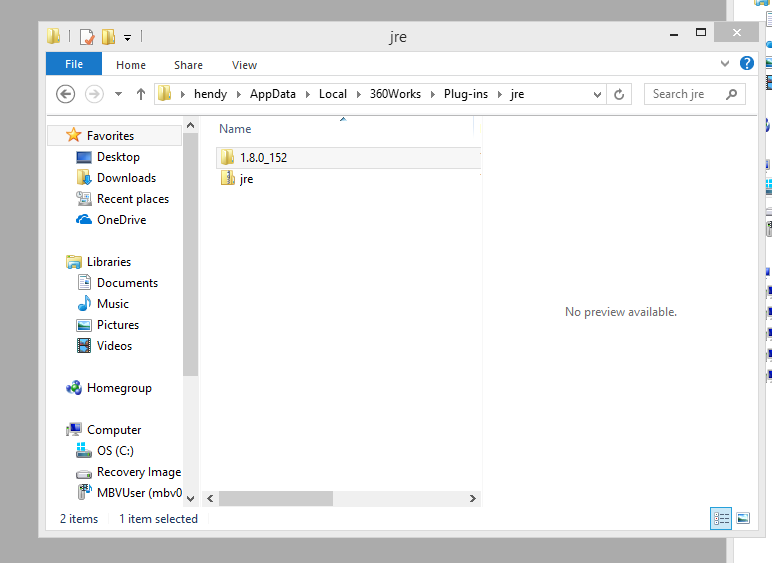
Task: Expand the arrow after 360Works breadcrumb
Action: click(x=432, y=94)
